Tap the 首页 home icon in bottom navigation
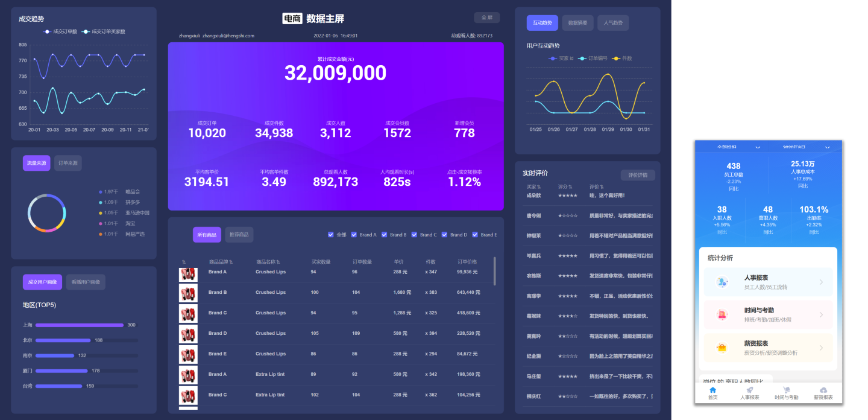 tap(712, 390)
